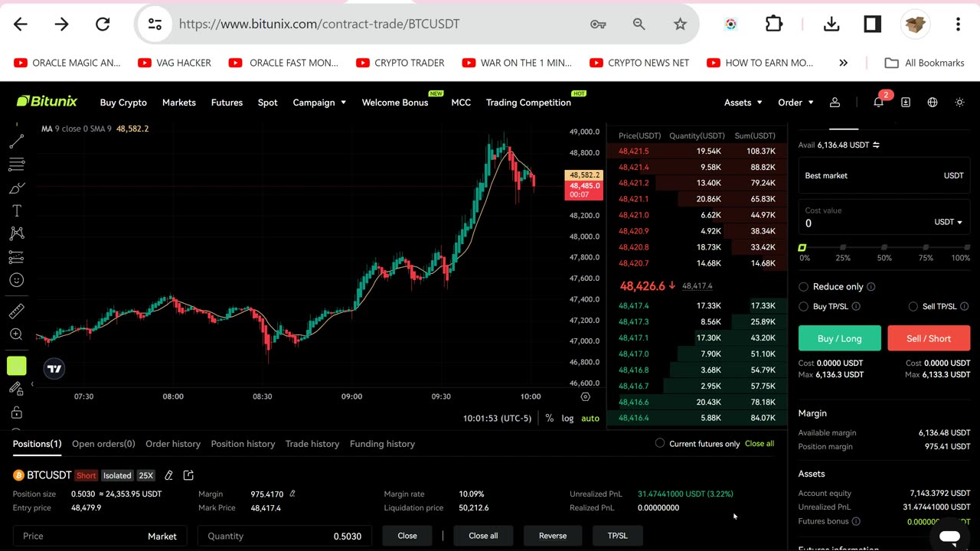Toggle lock all drawings icon
This screenshot has height=551, width=980.
click(x=16, y=412)
